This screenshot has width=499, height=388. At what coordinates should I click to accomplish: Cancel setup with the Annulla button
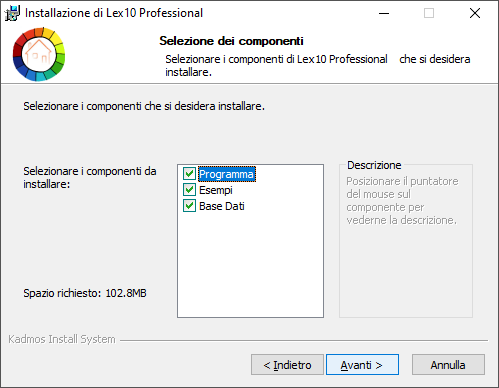[448, 365]
